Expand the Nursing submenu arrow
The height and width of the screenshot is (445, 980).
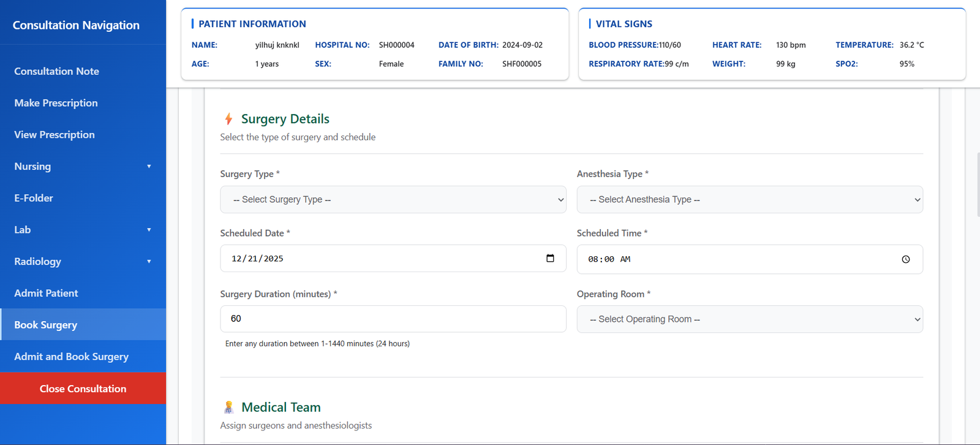coord(149,167)
